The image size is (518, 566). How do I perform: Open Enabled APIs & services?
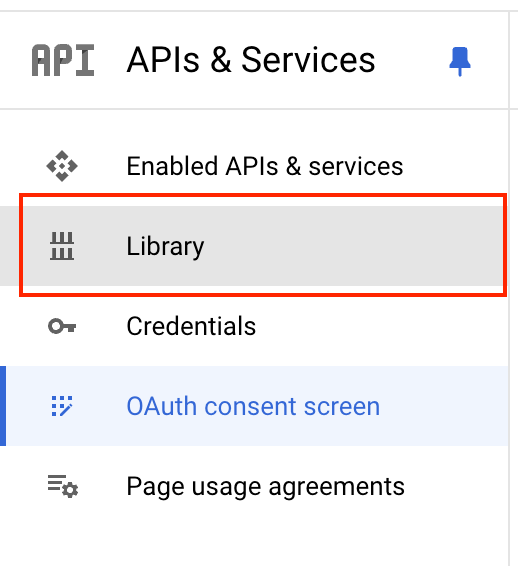pos(265,166)
